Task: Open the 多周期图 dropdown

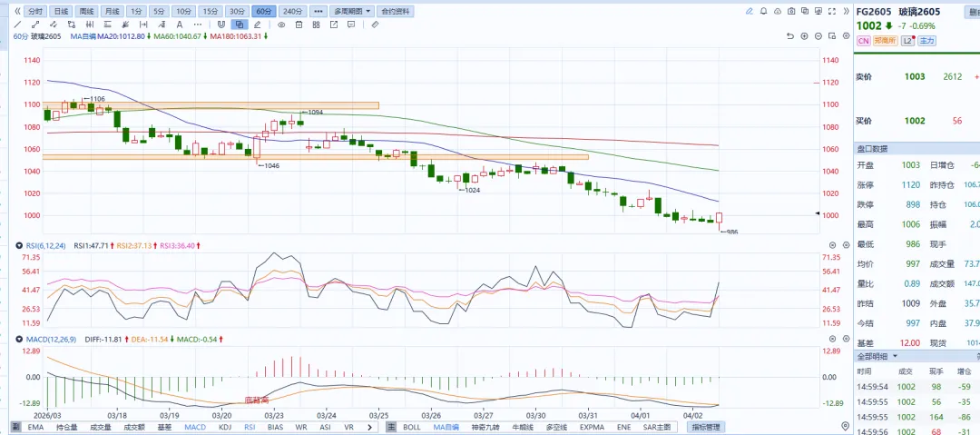Action: point(352,11)
